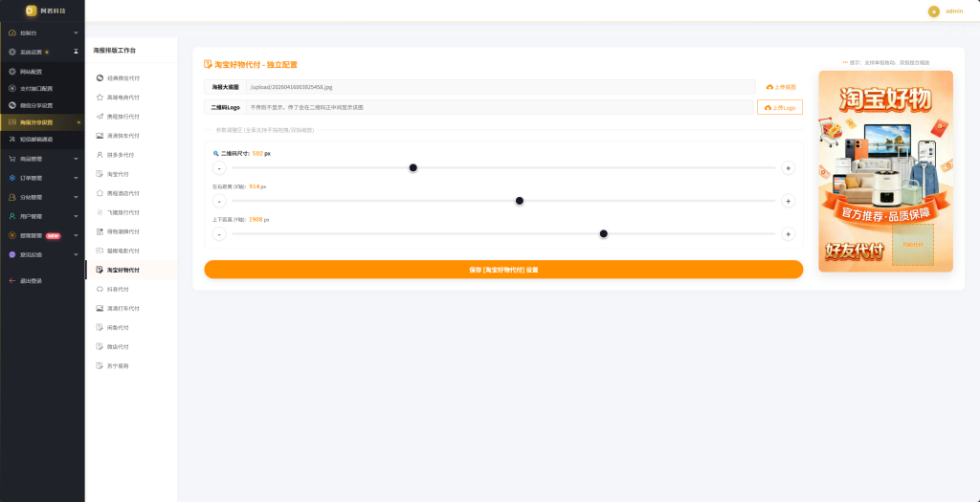Expand the 订单管理 dropdown arrow
This screenshot has width=980, height=502.
point(76,178)
